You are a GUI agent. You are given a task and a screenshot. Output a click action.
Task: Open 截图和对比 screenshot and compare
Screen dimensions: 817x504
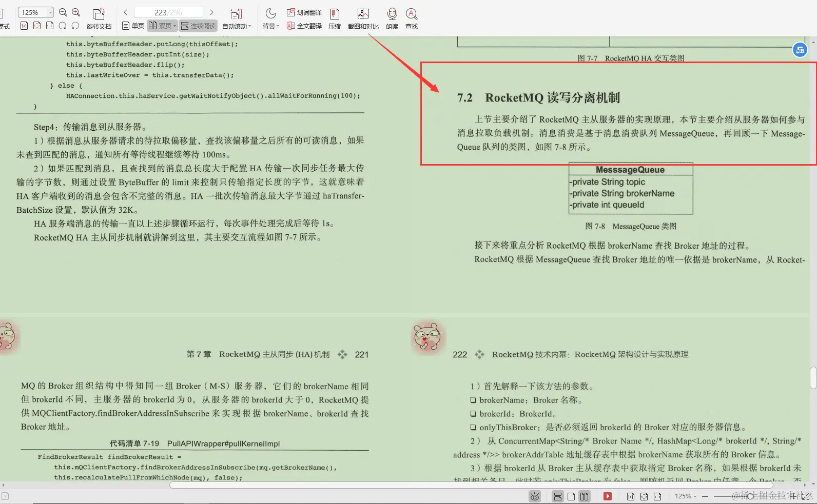[363, 19]
